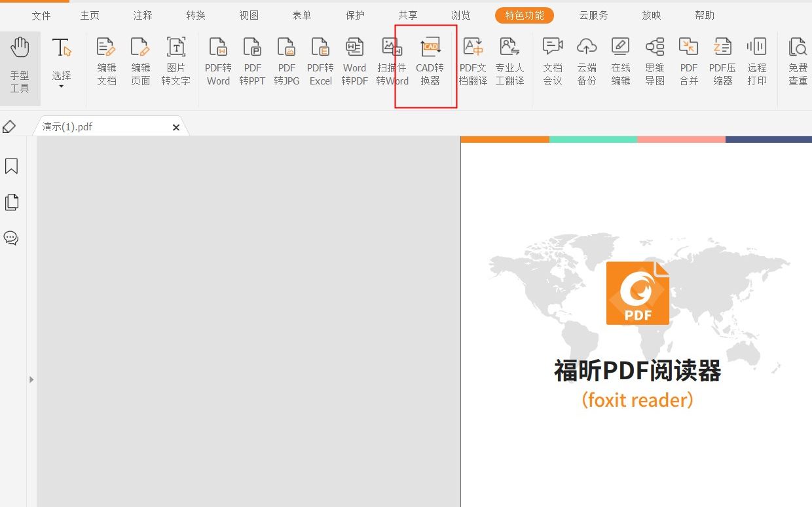Image resolution: width=812 pixels, height=507 pixels.
Task: Close the 演示(1).pdf document tab
Action: pos(175,127)
